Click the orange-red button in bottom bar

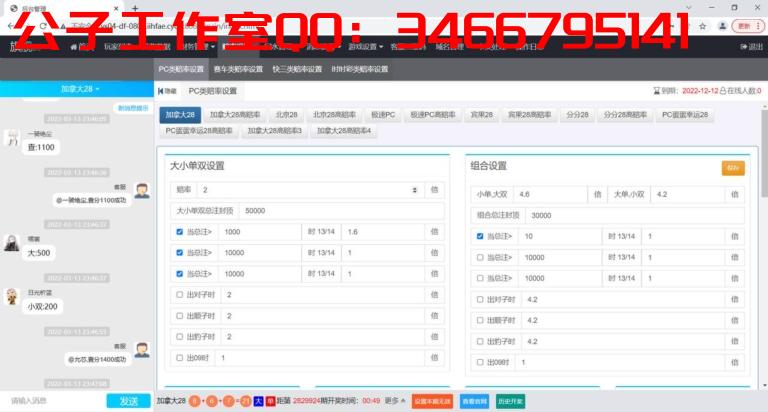[432, 401]
